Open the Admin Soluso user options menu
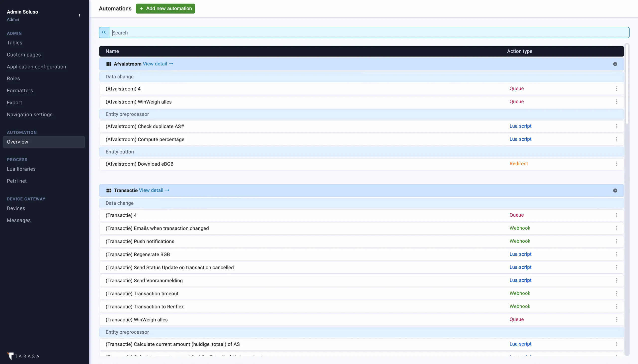 coord(79,15)
